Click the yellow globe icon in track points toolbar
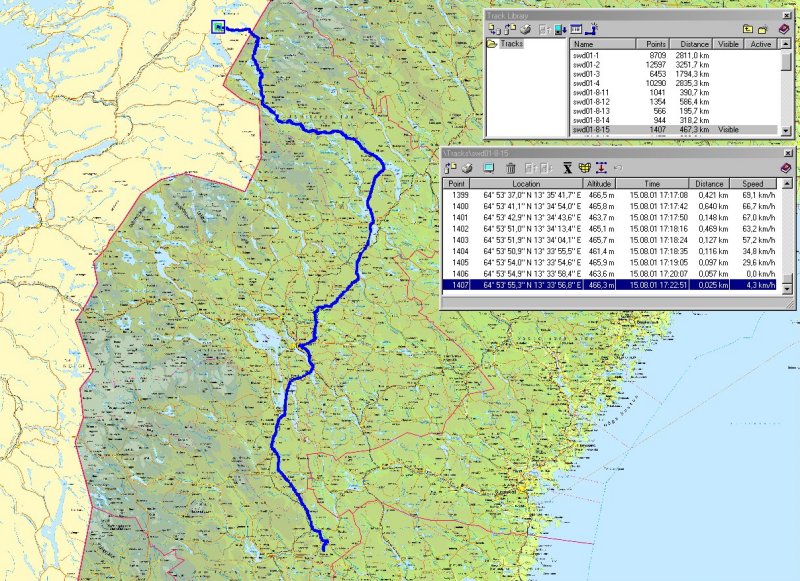The image size is (800, 581). 584,168
